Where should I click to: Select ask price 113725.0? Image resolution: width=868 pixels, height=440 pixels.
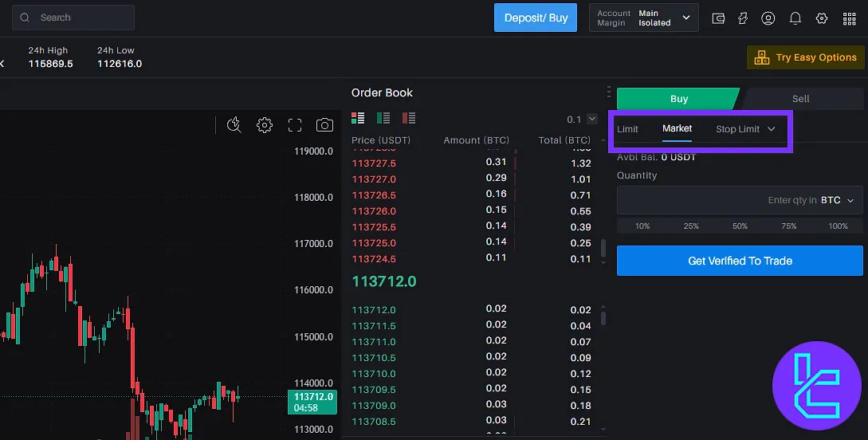click(374, 243)
